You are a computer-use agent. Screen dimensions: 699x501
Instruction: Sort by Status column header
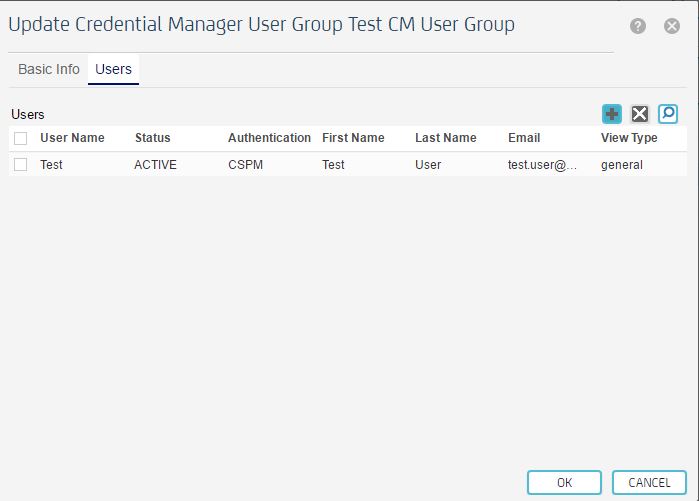pyautogui.click(x=153, y=138)
